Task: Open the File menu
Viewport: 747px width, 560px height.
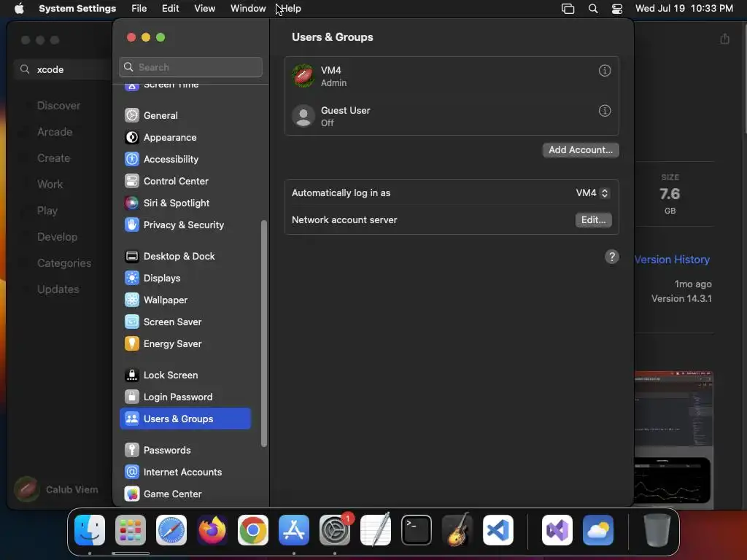Action: 139,9
